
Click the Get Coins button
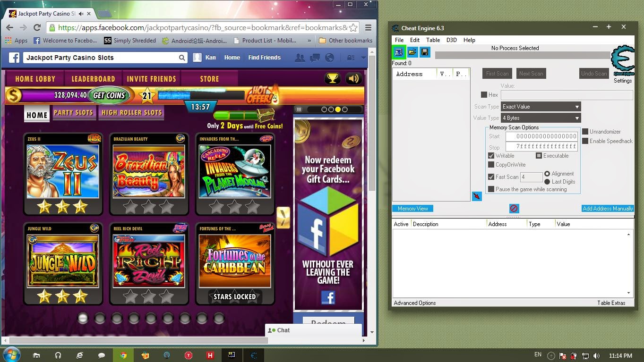109,95
